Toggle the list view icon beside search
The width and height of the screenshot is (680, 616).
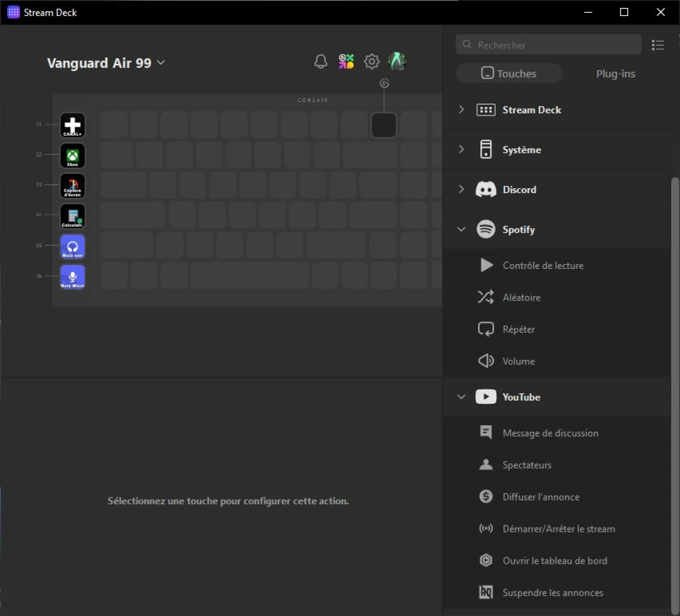click(658, 45)
